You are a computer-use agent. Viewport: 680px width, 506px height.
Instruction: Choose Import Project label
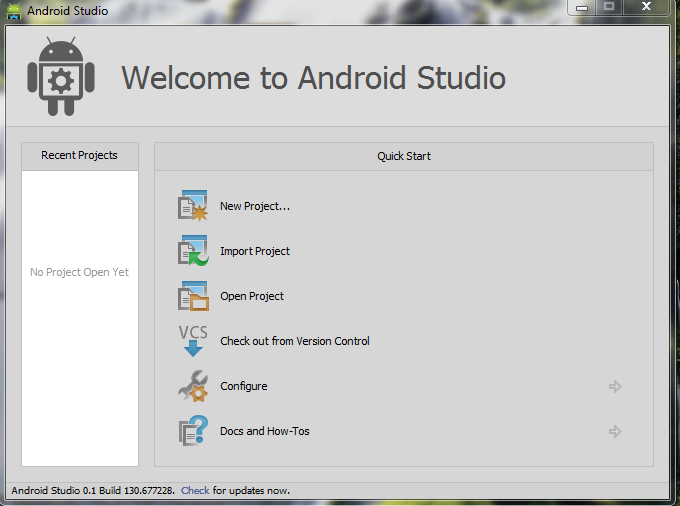[255, 251]
